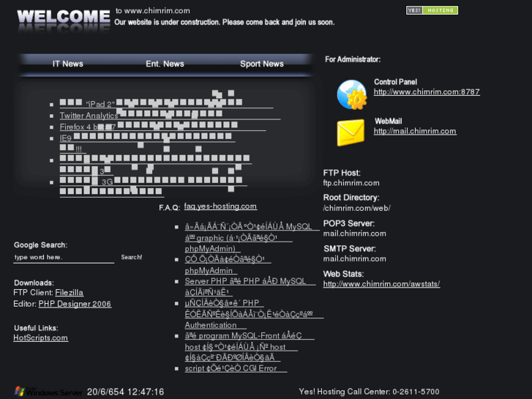Click the Google search input field
The height and width of the screenshot is (399, 532).
pos(64,258)
